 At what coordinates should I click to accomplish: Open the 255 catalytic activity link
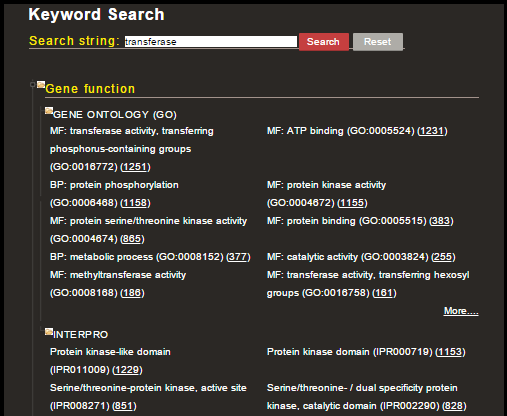click(443, 257)
